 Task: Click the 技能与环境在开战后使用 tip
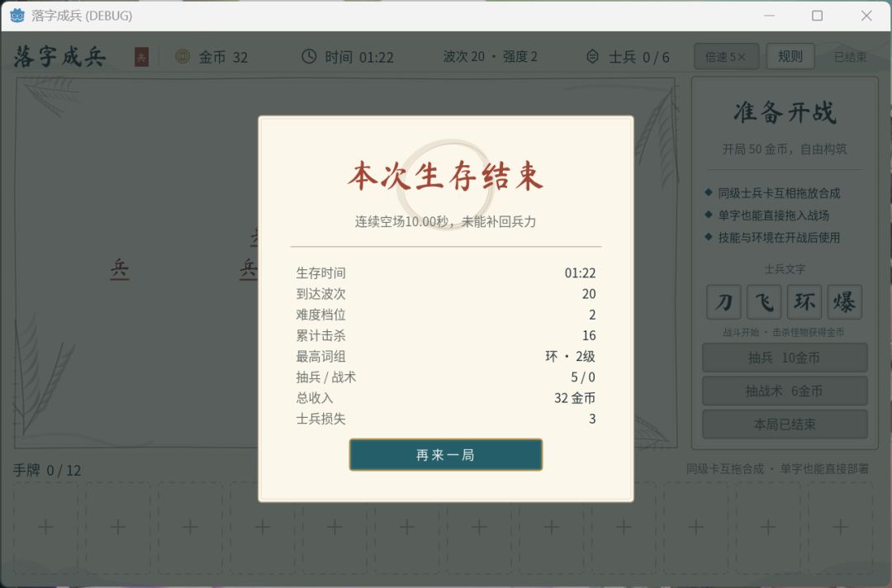[779, 237]
